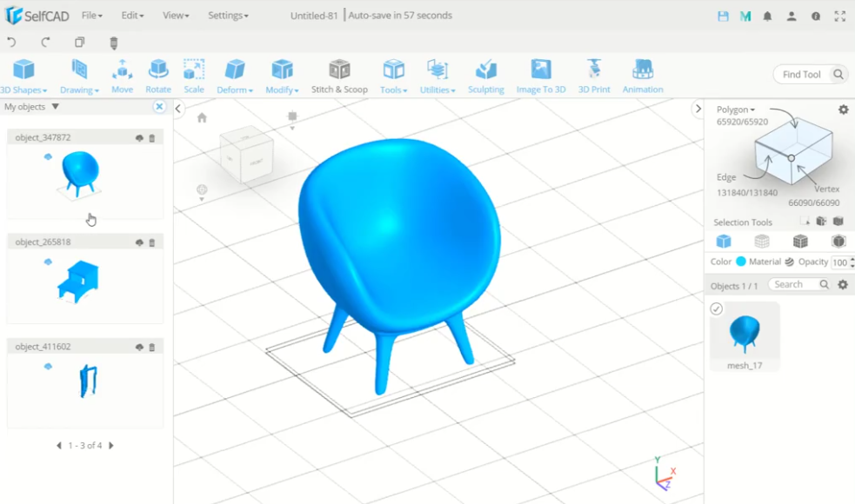This screenshot has height=504, width=855.
Task: Toggle the mesh_17 selection checkmark
Action: (717, 309)
